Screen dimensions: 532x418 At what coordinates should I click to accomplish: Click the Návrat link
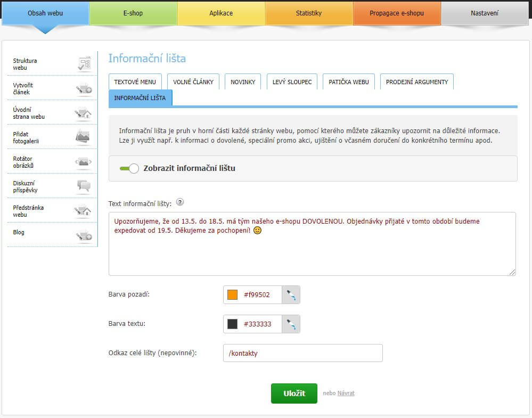[x=346, y=393]
